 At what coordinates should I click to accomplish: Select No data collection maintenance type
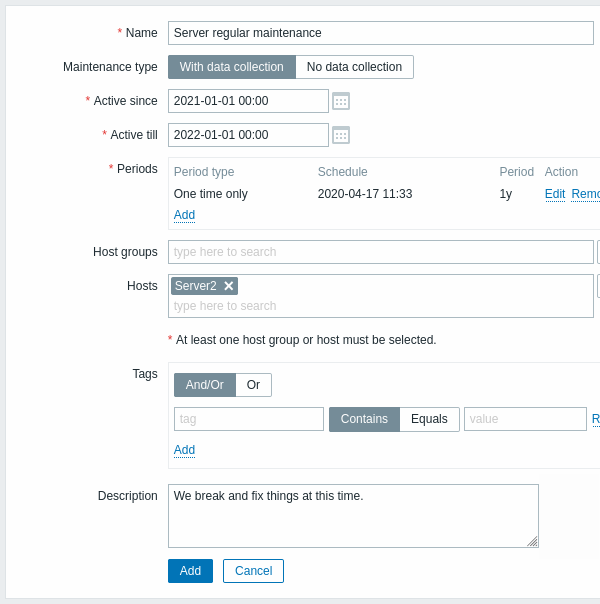[x=354, y=67]
